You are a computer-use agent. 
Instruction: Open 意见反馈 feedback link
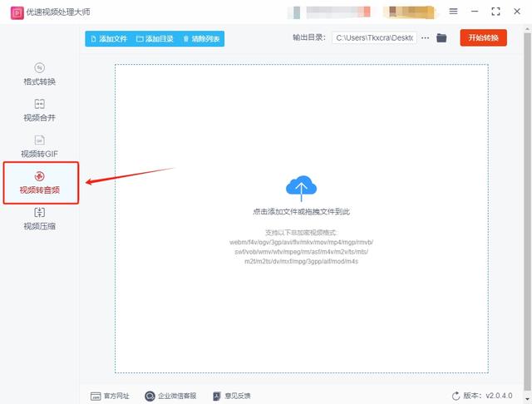232,396
